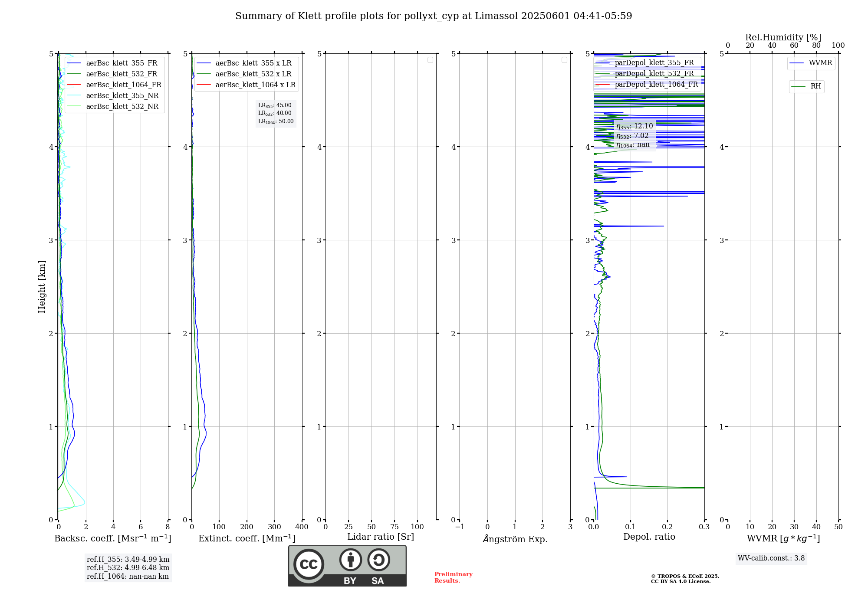Click the LR532: 40.00 value
Screen dimensions: 868x590
(x=275, y=113)
